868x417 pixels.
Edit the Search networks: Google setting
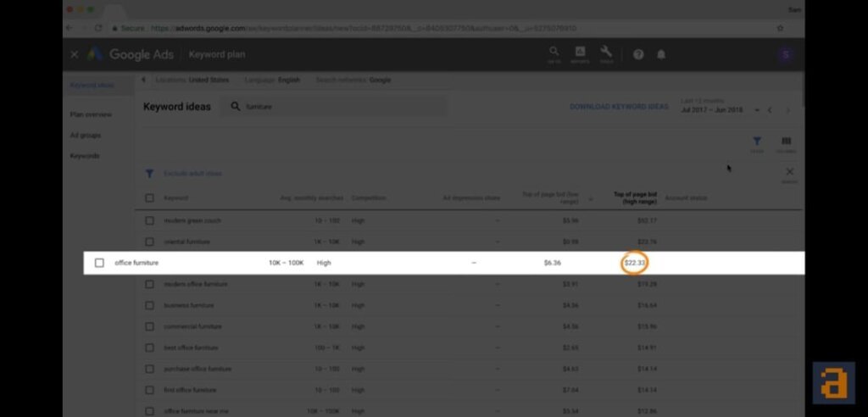point(353,80)
